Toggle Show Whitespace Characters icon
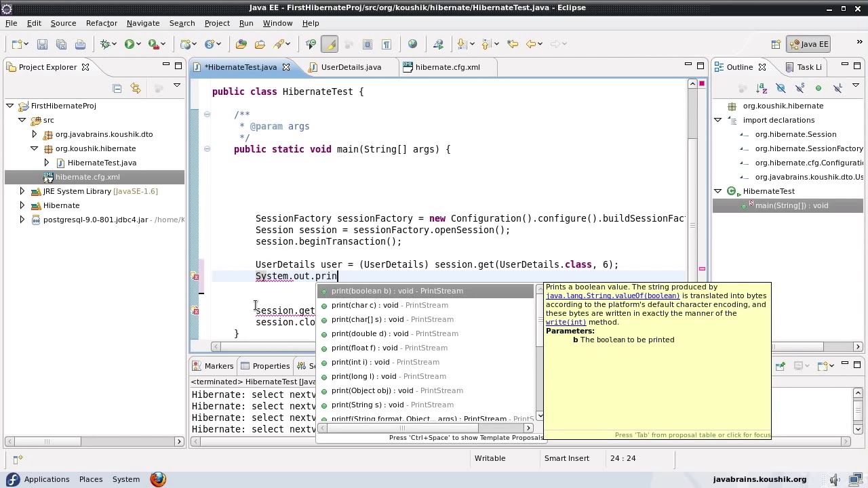The image size is (868, 488). pyautogui.click(x=387, y=44)
